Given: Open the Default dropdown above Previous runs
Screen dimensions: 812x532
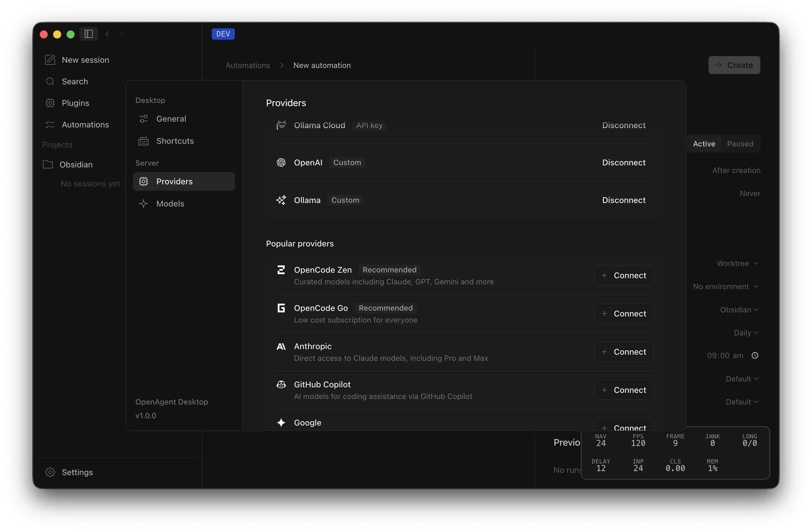Looking at the screenshot, I should click(742, 402).
